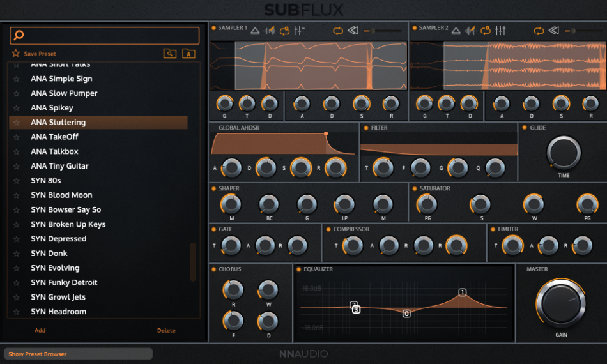Select the SYN Funky Detroit preset
607x364 pixels.
[64, 283]
